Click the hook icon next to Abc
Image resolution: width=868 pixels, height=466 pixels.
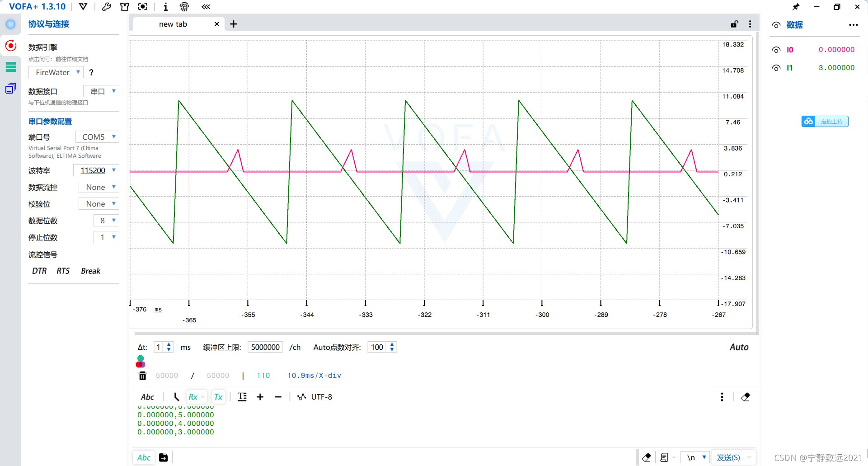[x=176, y=397]
